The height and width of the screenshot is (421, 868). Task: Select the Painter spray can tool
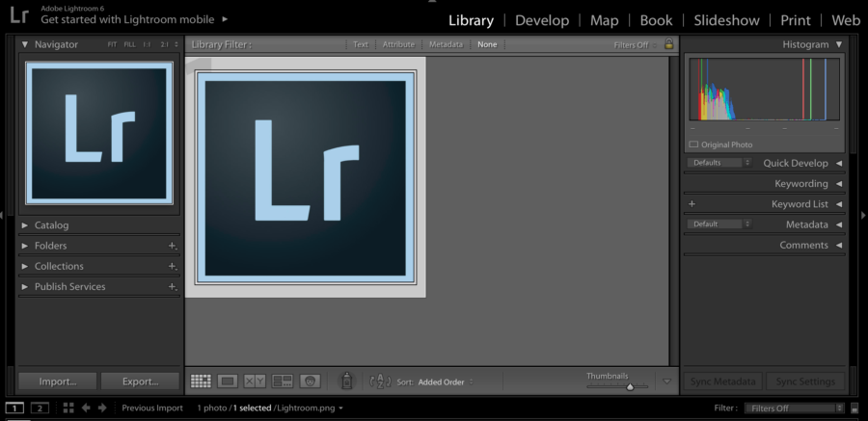point(347,381)
